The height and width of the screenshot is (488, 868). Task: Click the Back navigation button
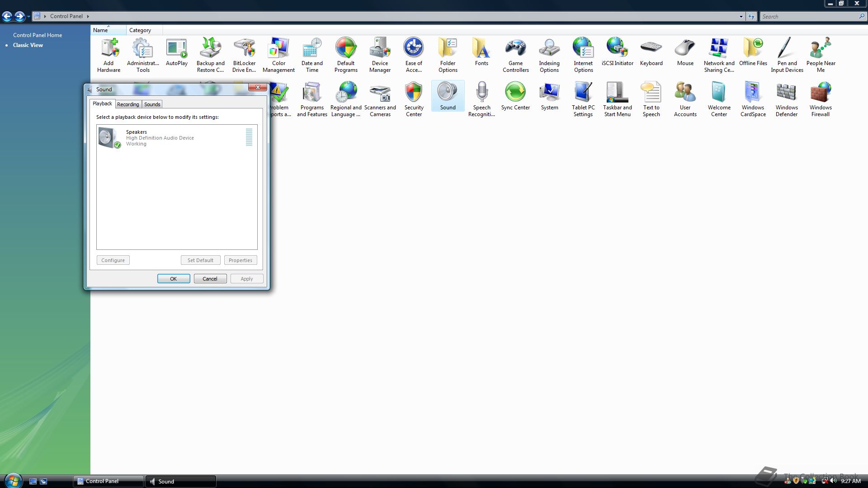pyautogui.click(x=7, y=17)
